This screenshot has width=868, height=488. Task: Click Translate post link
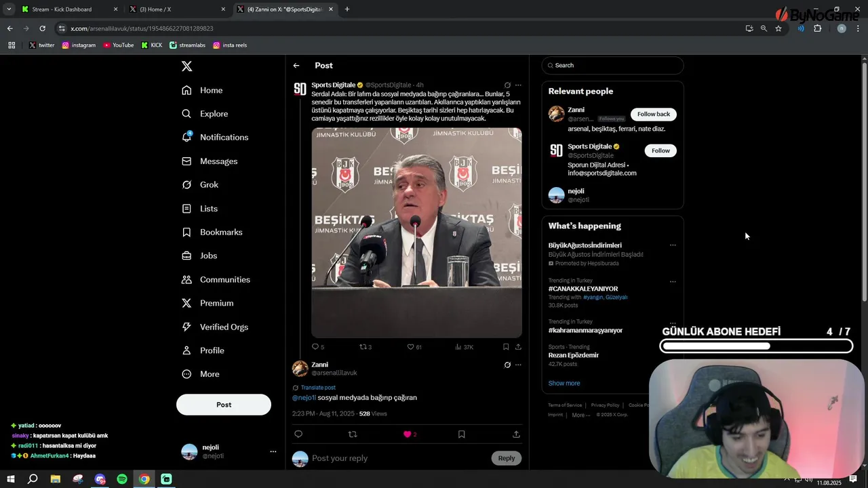318,388
